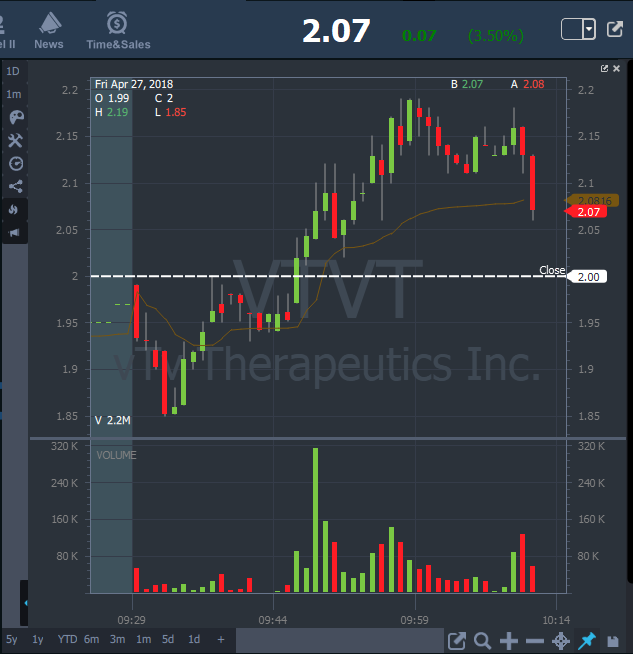The image size is (633, 654).
Task: Select the YTD timeframe
Action: pos(67,639)
